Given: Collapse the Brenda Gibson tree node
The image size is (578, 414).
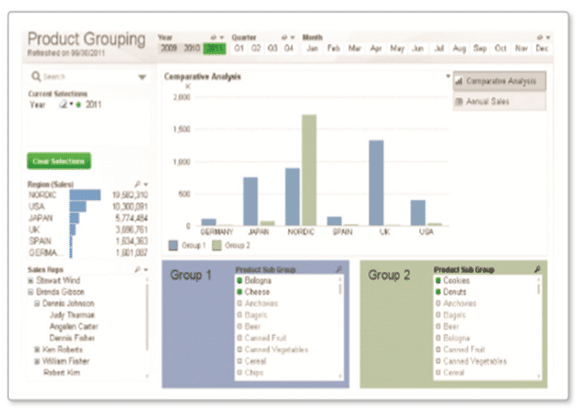Looking at the screenshot, I should click(x=31, y=292).
